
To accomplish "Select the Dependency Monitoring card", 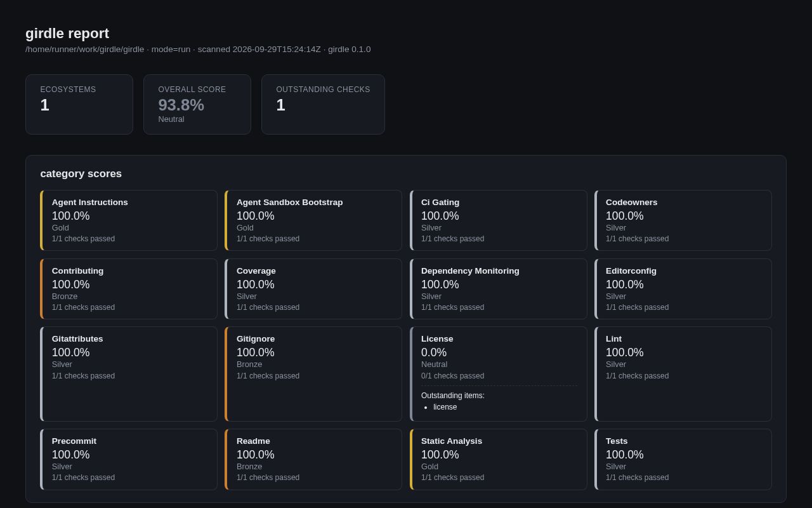I will (499, 289).
